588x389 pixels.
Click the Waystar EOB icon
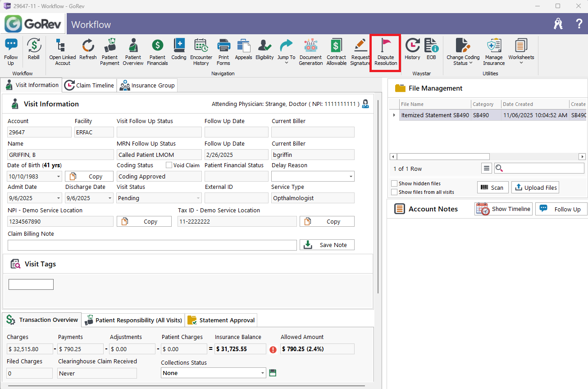(x=431, y=49)
